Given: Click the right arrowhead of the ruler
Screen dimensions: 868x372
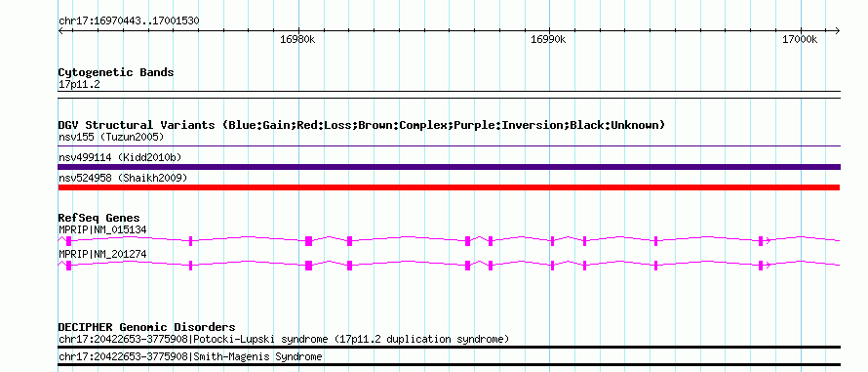Looking at the screenshot, I should tap(837, 30).
